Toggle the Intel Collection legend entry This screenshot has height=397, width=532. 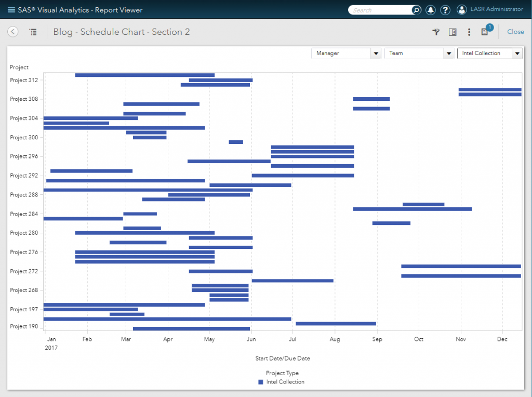(x=282, y=382)
